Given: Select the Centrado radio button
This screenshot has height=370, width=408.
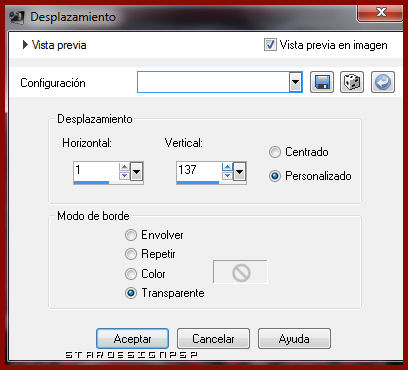Looking at the screenshot, I should pyautogui.click(x=275, y=152).
